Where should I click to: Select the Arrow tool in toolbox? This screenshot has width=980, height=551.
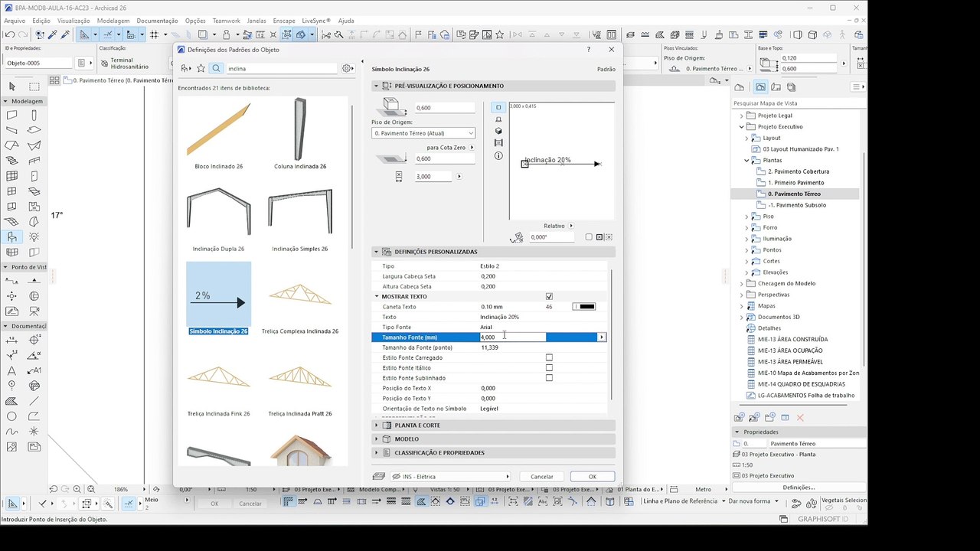pos(11,86)
